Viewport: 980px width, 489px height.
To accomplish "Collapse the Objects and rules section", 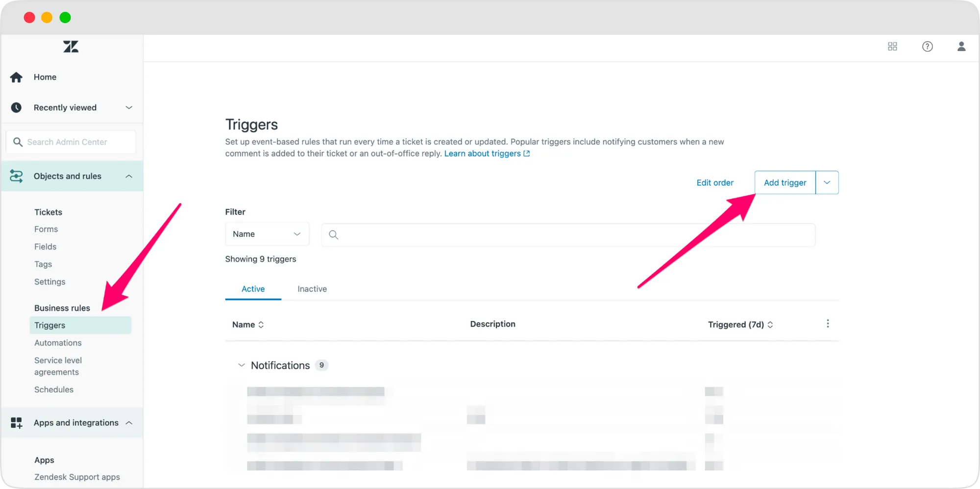I will (x=129, y=176).
